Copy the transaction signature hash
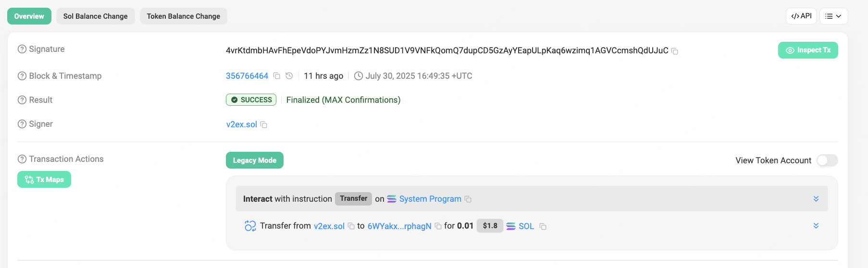Viewport: 868px width, 268px height. point(675,51)
